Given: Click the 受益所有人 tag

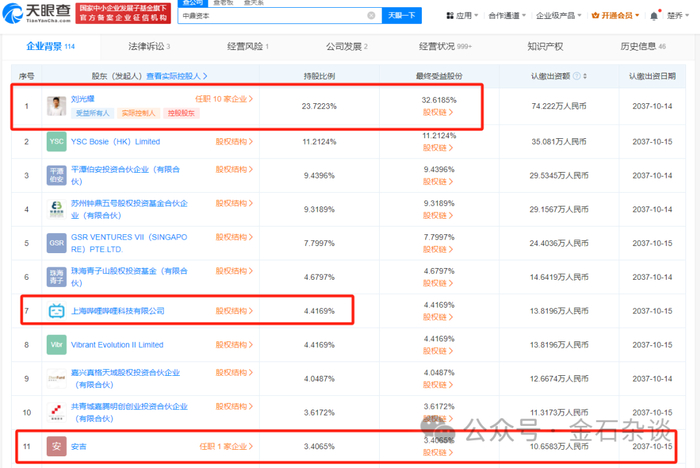Looking at the screenshot, I should coord(92,113).
